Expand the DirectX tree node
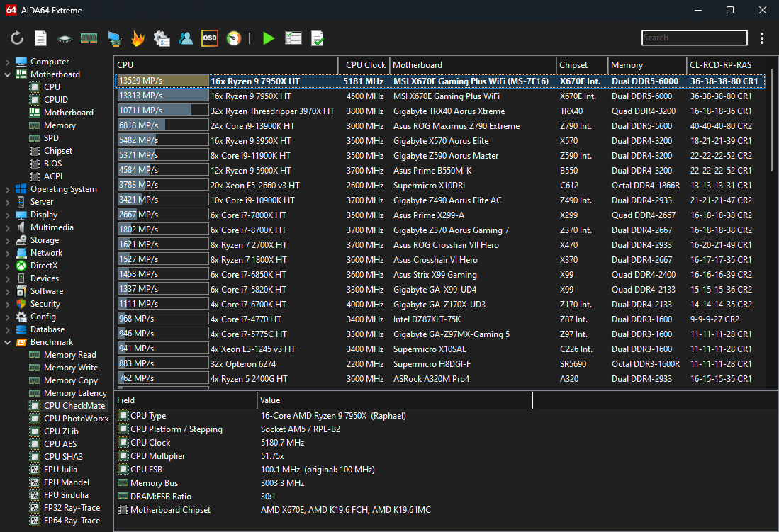Image resolution: width=779 pixels, height=532 pixels. click(x=8, y=266)
